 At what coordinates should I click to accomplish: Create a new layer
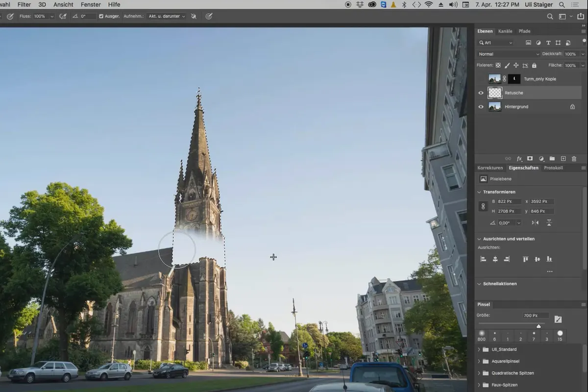pos(563,159)
